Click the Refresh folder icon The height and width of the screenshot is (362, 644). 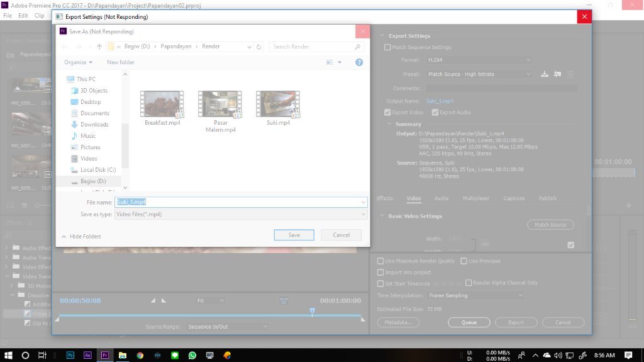point(258,47)
